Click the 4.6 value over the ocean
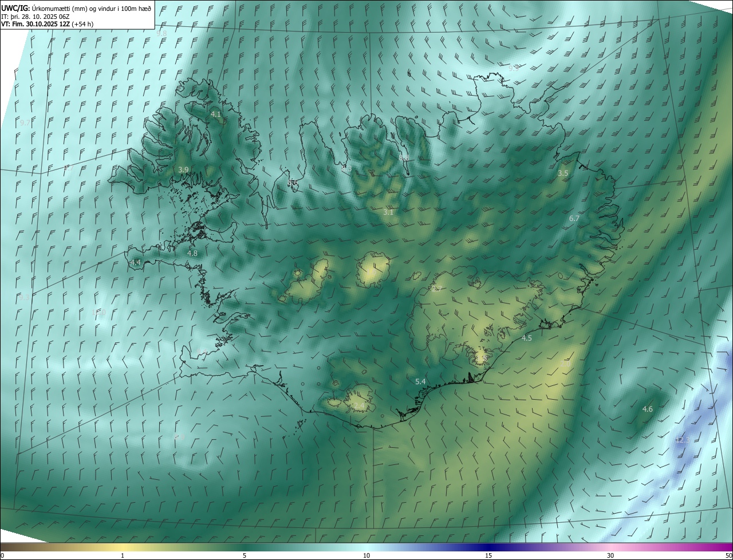Image resolution: width=733 pixels, height=560 pixels. 647,409
